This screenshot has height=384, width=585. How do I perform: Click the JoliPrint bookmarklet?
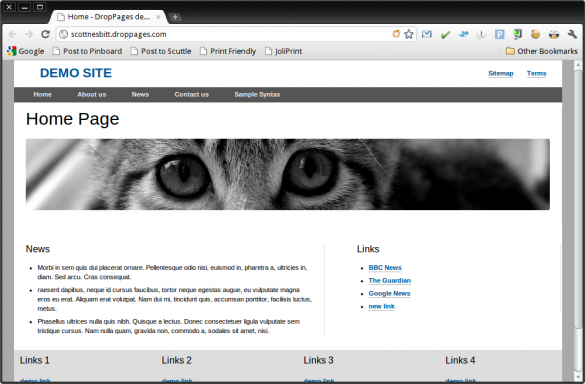click(x=284, y=51)
